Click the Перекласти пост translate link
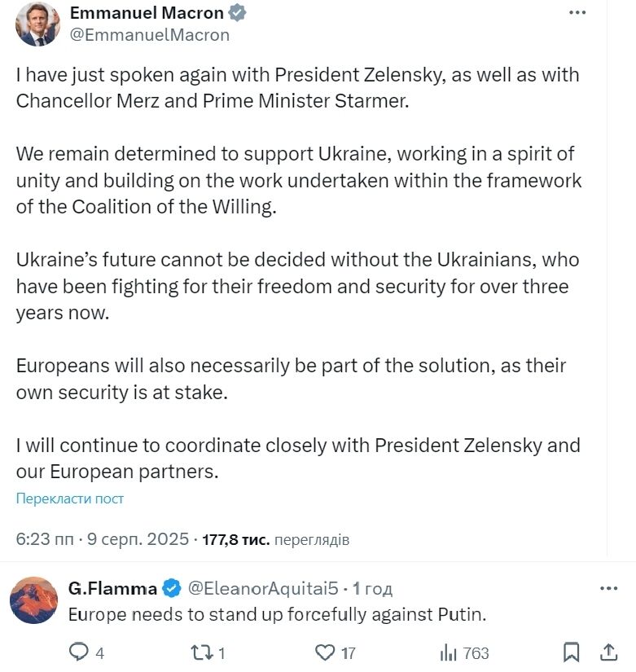Image resolution: width=636 pixels, height=672 pixels. click(70, 499)
